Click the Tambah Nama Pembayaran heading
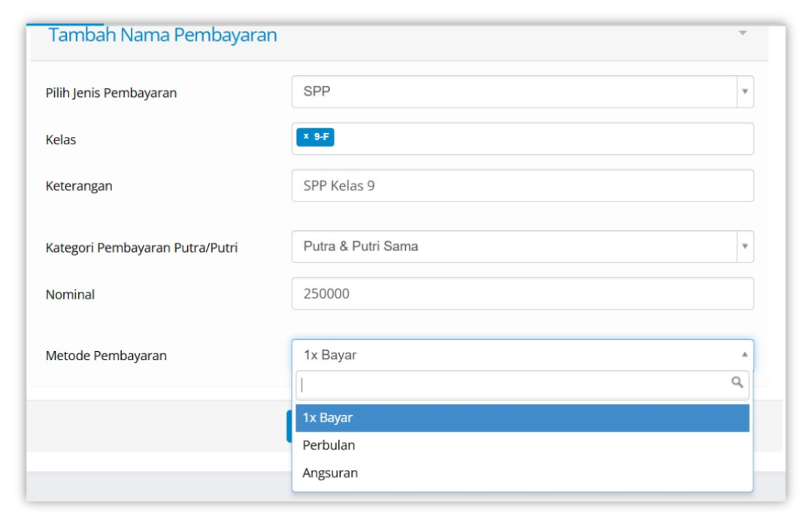The image size is (812, 524). pyautogui.click(x=162, y=35)
